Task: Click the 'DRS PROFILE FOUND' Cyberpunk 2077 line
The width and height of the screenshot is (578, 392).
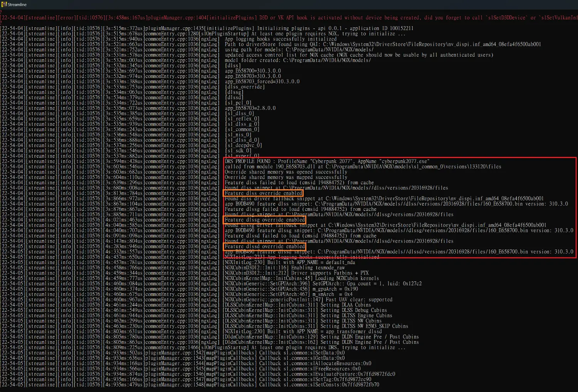Action: tap(327, 161)
